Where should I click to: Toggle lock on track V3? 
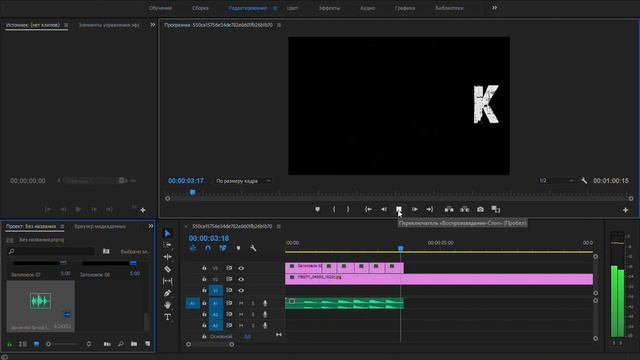tap(204, 268)
